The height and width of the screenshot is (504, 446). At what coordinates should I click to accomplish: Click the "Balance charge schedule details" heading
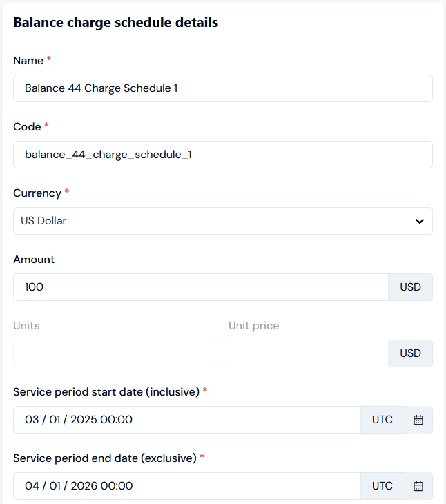click(115, 22)
